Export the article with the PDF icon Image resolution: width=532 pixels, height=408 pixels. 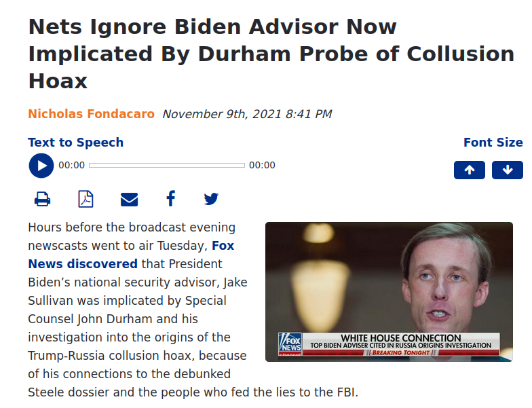[85, 199]
